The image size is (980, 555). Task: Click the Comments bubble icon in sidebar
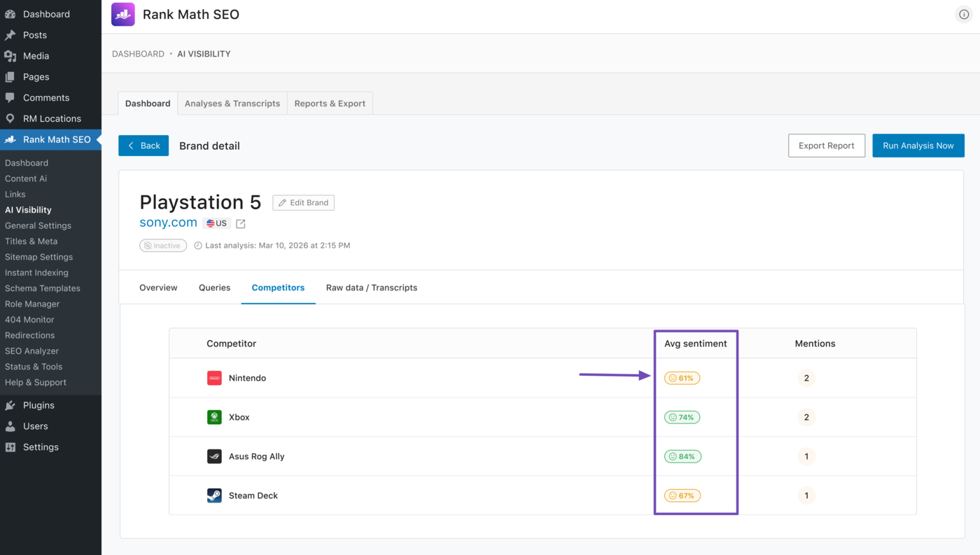click(10, 98)
